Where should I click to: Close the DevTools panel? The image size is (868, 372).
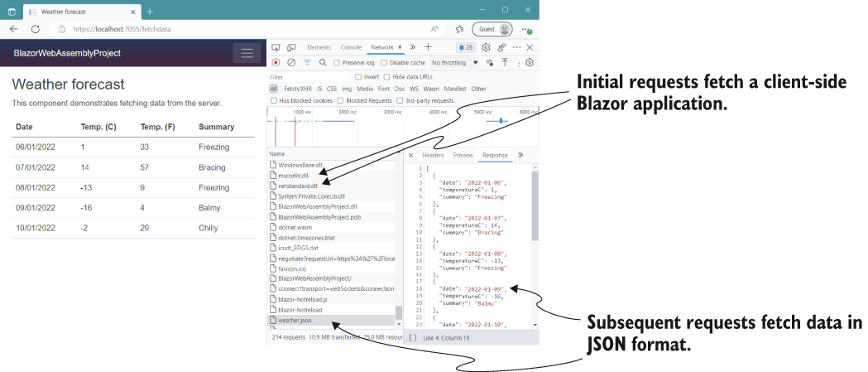(x=530, y=47)
